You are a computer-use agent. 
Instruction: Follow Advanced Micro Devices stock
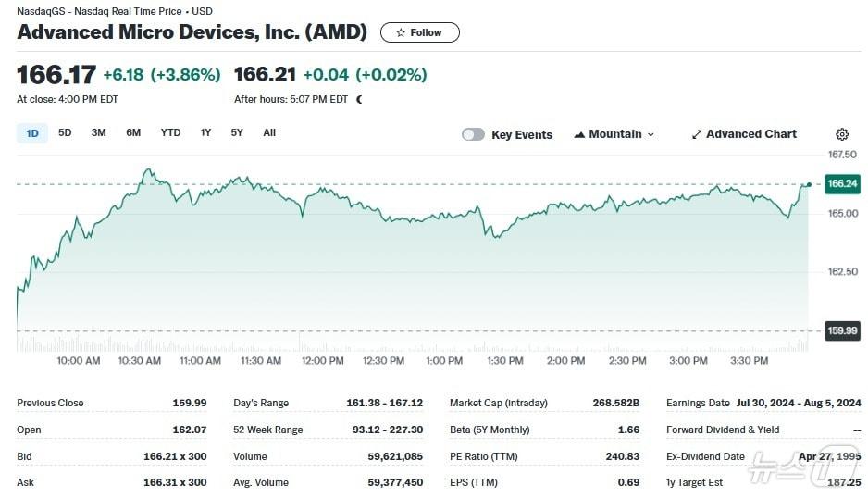(419, 32)
